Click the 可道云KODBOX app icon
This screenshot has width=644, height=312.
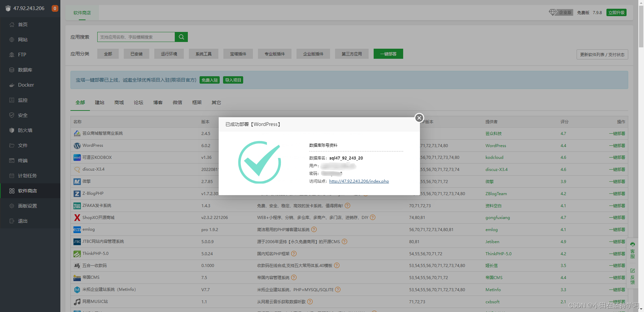click(x=77, y=158)
